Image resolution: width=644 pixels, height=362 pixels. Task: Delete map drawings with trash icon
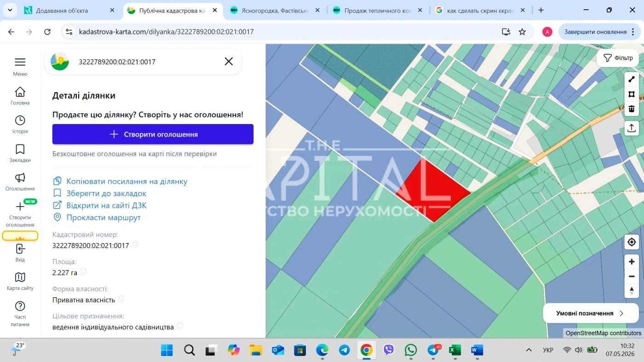(x=632, y=109)
